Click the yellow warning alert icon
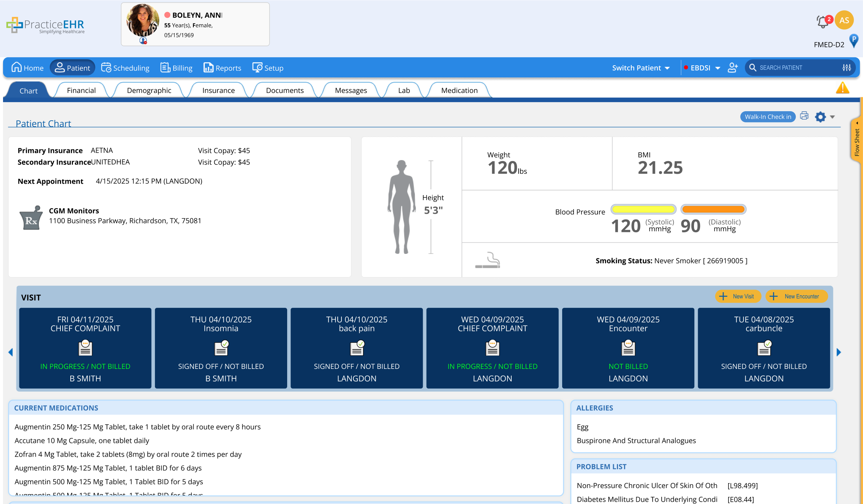The height and width of the screenshot is (504, 863). pyautogui.click(x=842, y=88)
